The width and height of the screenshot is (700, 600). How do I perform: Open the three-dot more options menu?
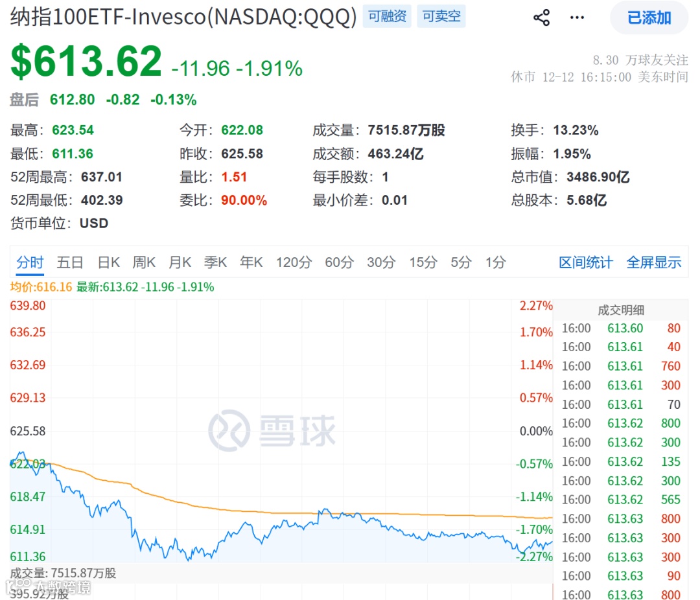577,18
